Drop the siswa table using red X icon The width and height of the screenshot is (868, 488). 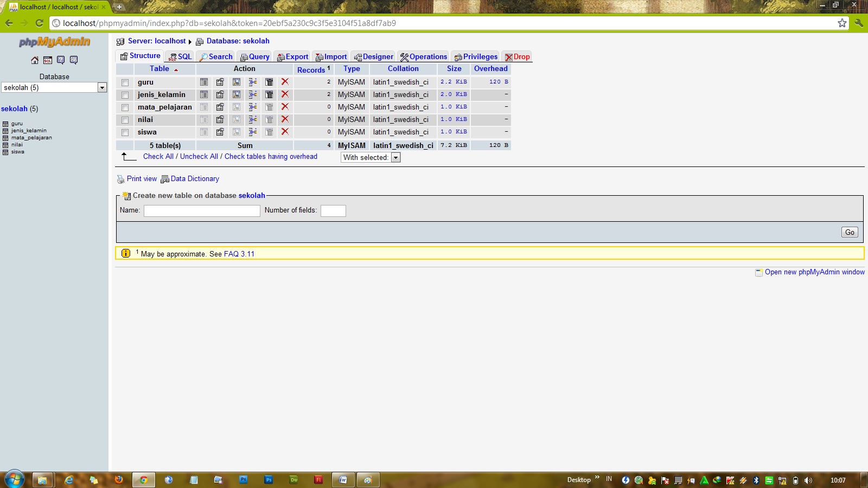pyautogui.click(x=284, y=132)
